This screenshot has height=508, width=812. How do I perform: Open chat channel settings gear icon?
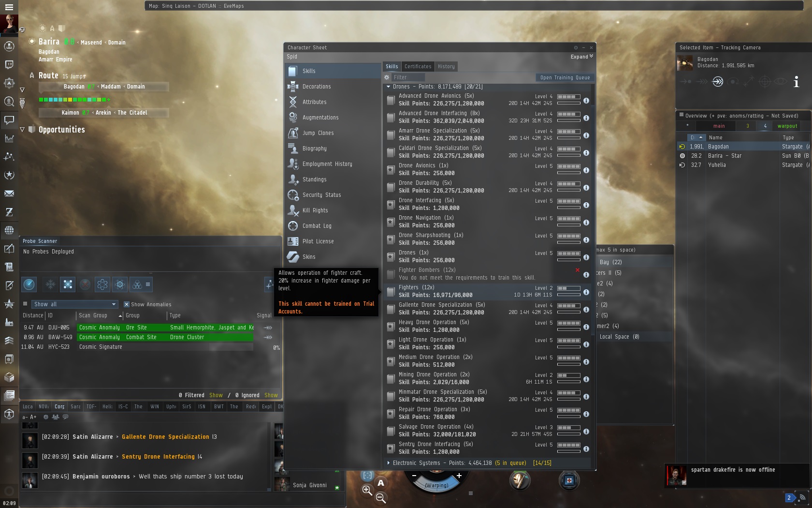click(46, 417)
